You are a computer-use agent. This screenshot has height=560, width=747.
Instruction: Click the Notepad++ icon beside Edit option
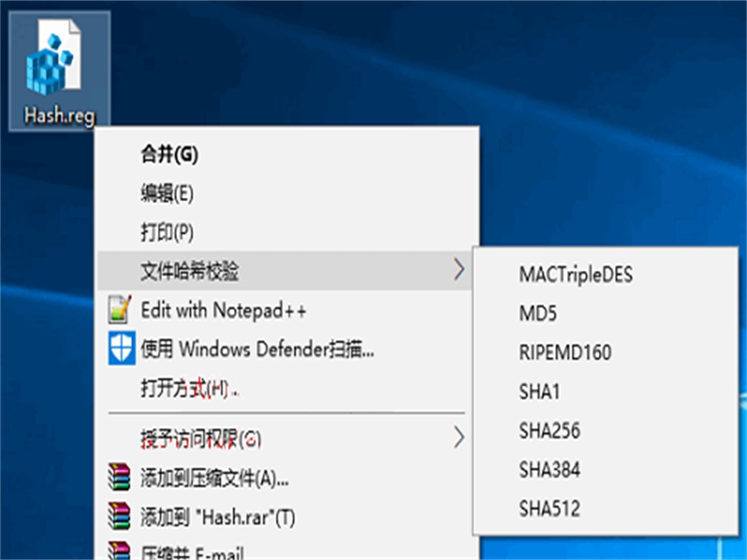[x=120, y=310]
